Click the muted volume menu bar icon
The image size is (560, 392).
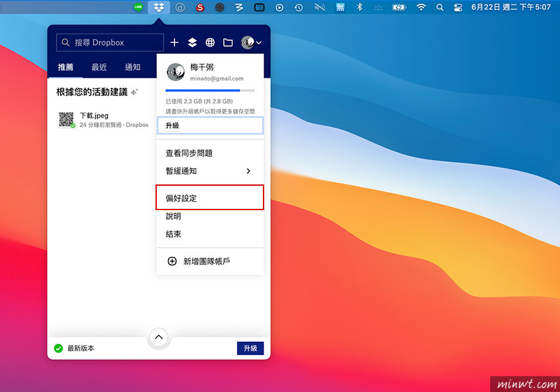click(320, 7)
